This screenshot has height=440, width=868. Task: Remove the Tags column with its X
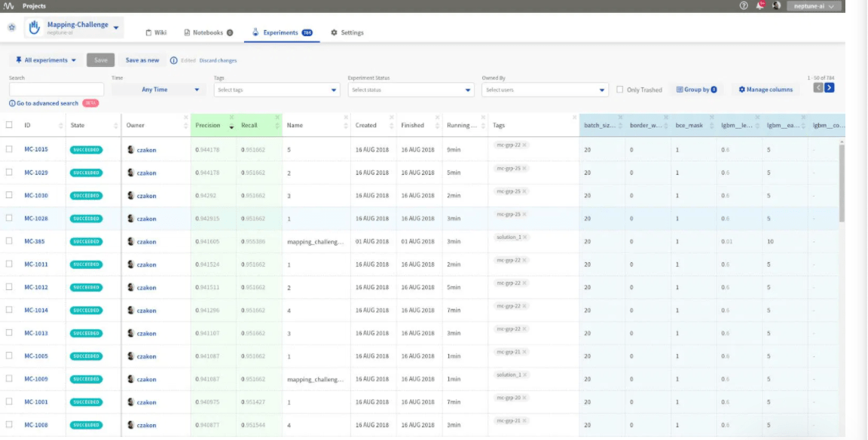[x=575, y=118]
